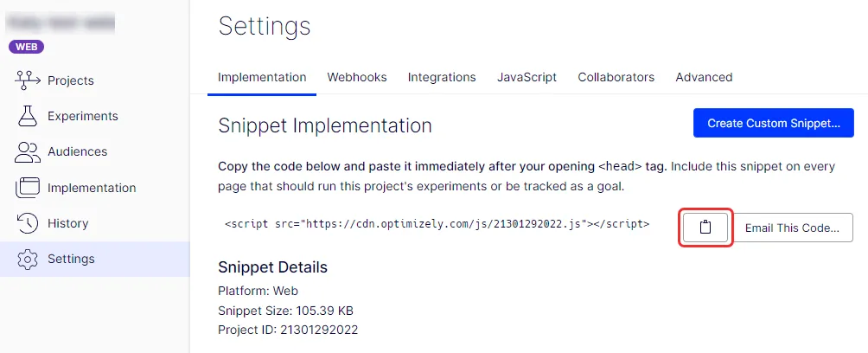Click the Settings gear icon
868x353 pixels.
point(27,259)
